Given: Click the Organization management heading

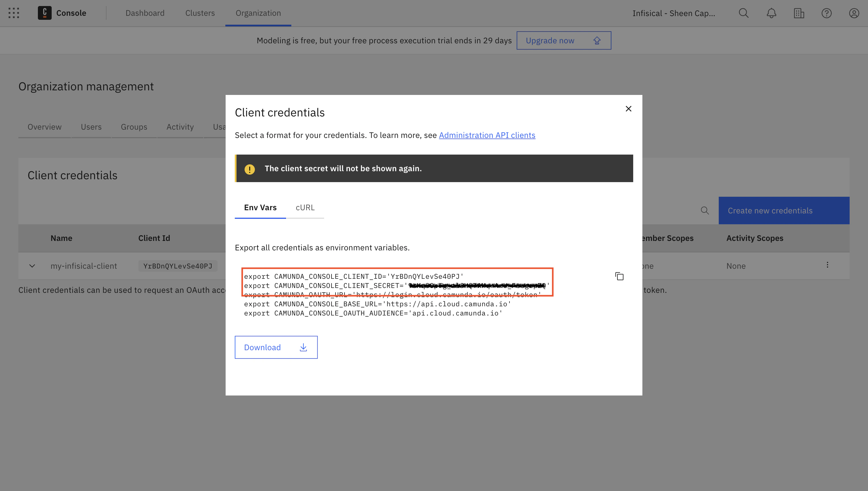Looking at the screenshot, I should [86, 87].
